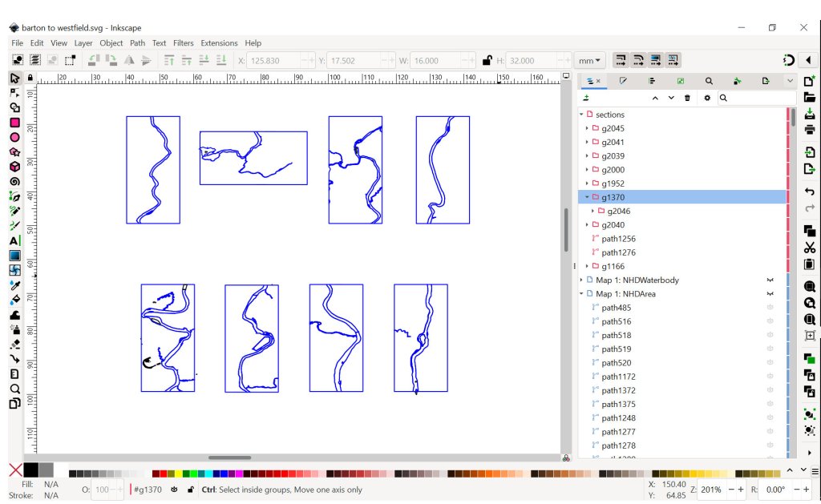
Task: Click the Print document icon
Action: pyautogui.click(x=809, y=130)
